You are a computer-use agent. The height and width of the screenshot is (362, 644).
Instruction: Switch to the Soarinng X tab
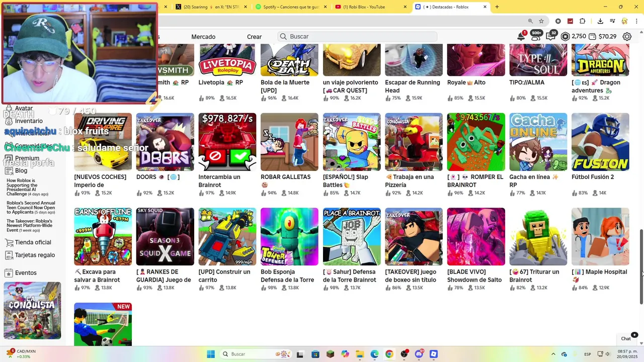(211, 7)
